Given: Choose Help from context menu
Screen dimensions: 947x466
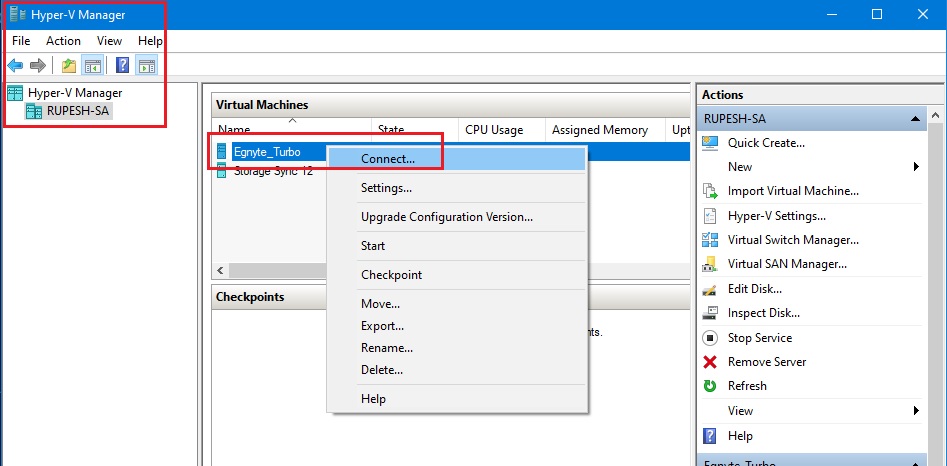Looking at the screenshot, I should [457, 398].
